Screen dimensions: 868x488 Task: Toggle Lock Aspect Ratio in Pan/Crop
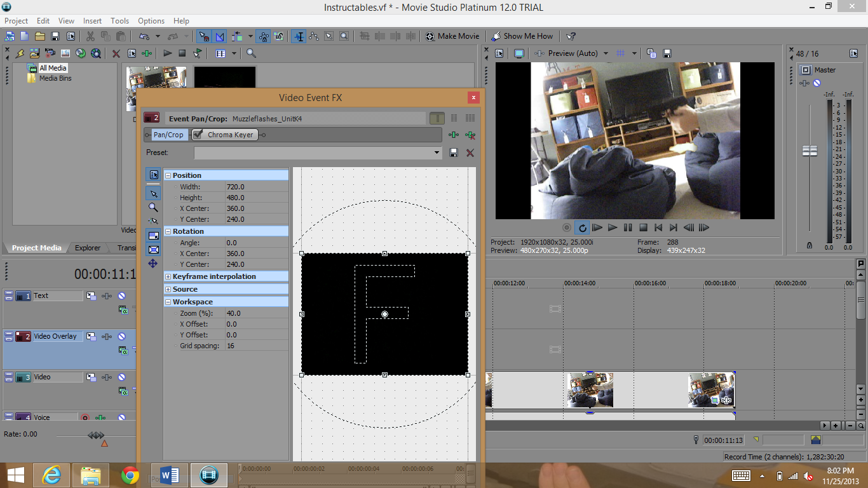click(153, 236)
